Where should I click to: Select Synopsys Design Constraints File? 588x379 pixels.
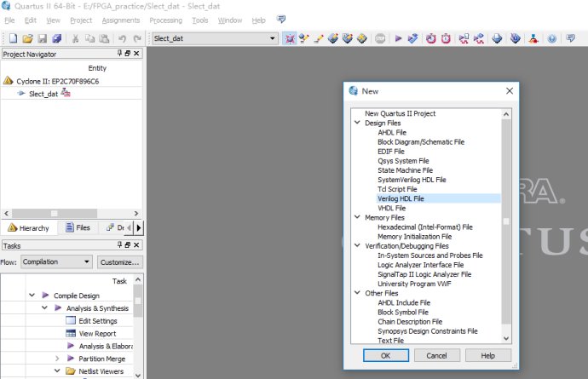(428, 331)
